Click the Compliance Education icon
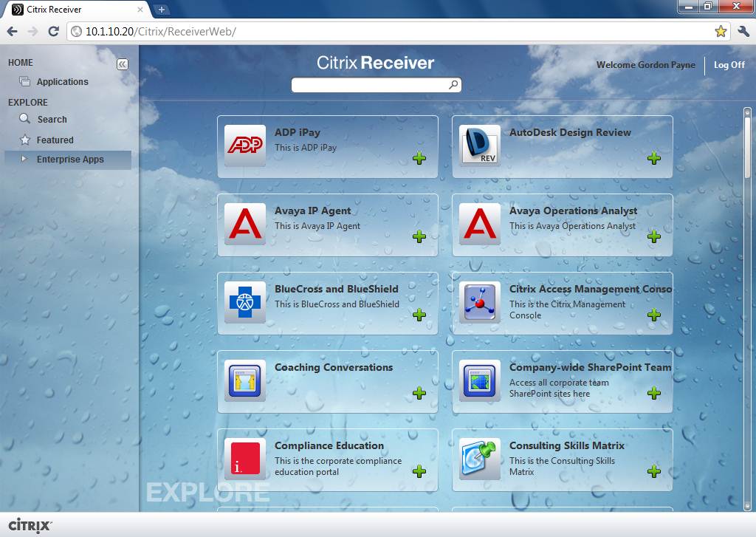756x537 pixels. tap(244, 459)
